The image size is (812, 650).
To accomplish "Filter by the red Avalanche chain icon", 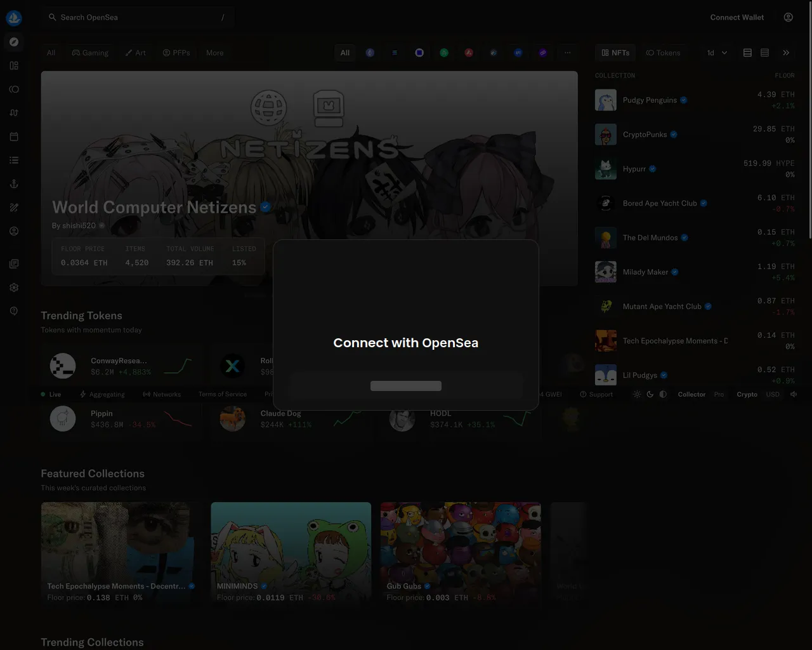I will (469, 53).
